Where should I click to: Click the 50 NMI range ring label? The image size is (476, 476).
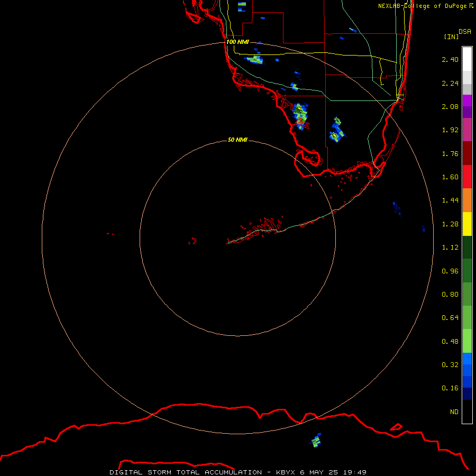click(237, 140)
